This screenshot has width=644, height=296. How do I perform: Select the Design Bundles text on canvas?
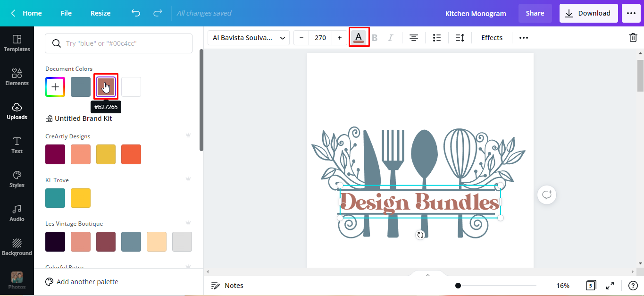pos(420,202)
